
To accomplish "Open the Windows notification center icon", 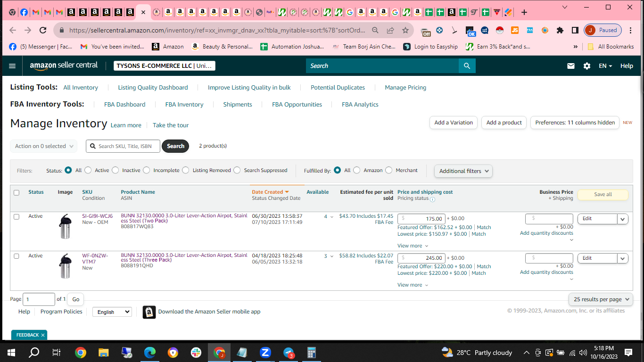I will 628,352.
